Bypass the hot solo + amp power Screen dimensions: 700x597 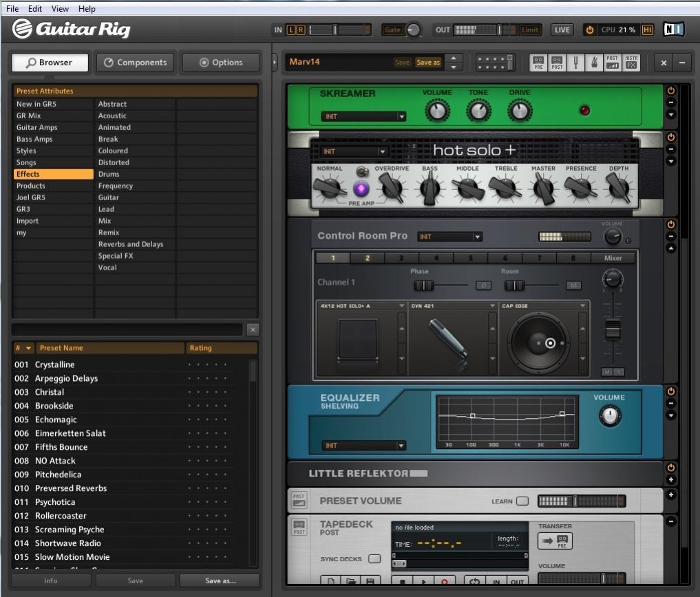(670, 137)
